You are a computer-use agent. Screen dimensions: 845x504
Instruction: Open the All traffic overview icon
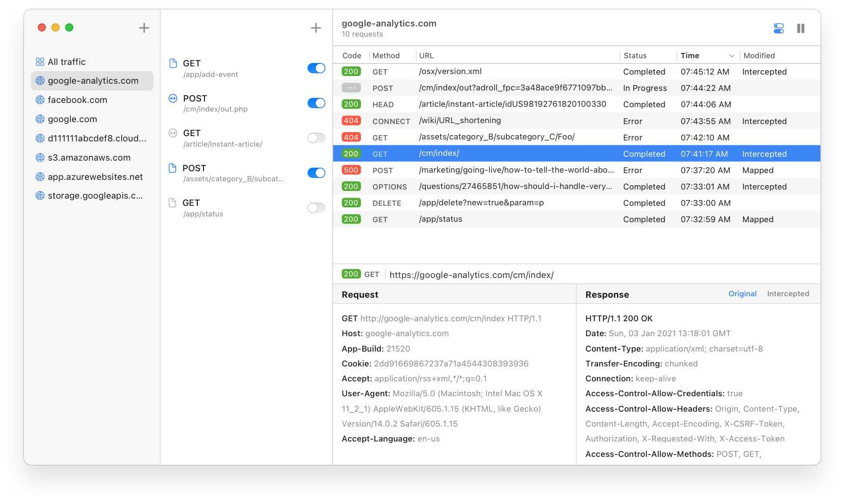[40, 62]
